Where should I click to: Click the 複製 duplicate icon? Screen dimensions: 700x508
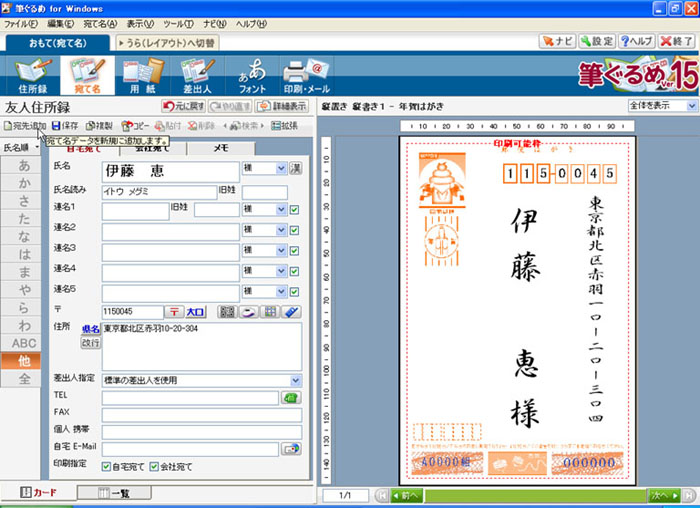tap(99, 126)
